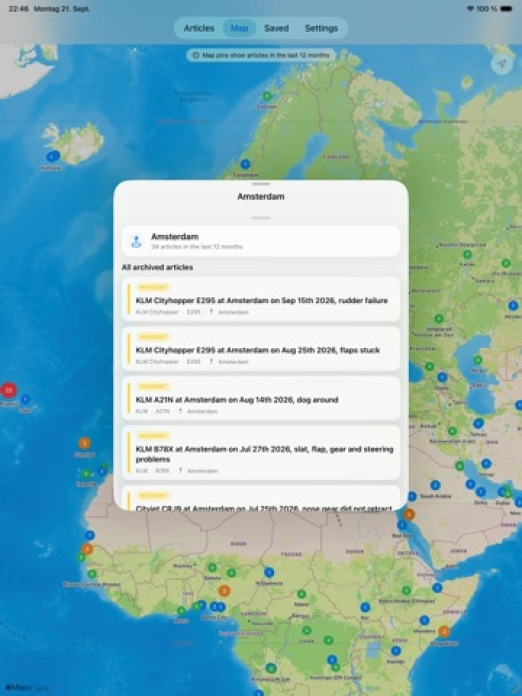The width and height of the screenshot is (522, 696).
Task: Click the blue pin near Tehran
Action: click(478, 423)
